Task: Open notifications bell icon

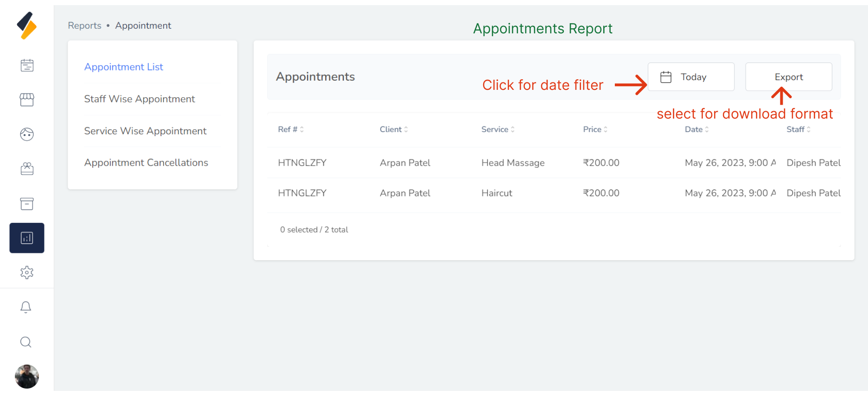Action: coord(26,307)
